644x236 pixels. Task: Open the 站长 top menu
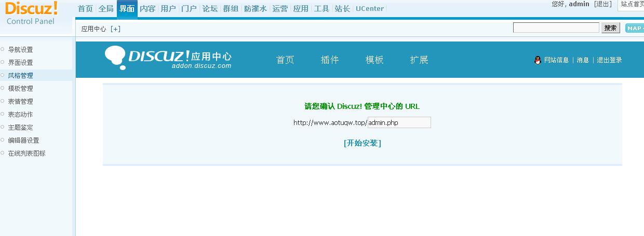coord(342,9)
